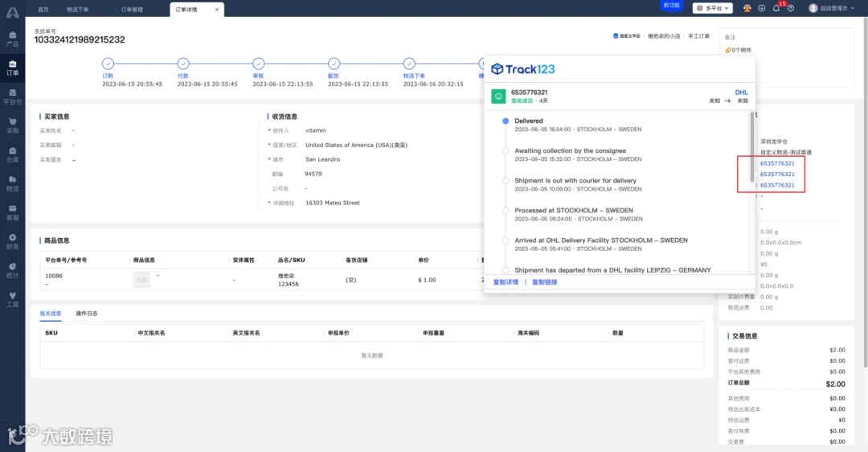Click the second 6535776321 tracking number link
Image resolution: width=868 pixels, height=452 pixels.
[x=777, y=174]
